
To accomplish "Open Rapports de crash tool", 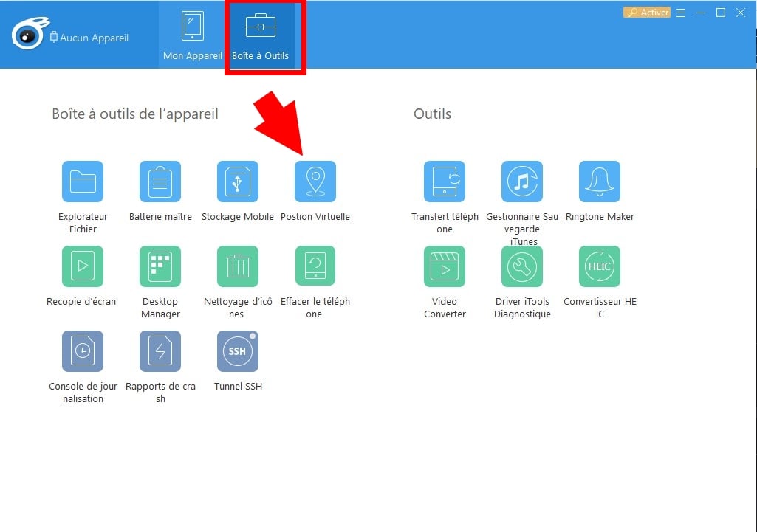I will point(160,351).
